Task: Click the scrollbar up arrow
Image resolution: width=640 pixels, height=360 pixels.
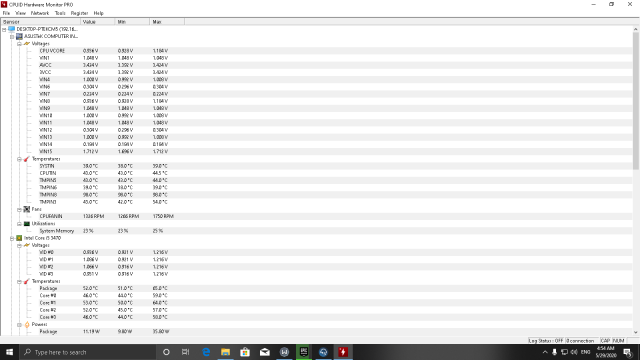Action: (x=636, y=29)
